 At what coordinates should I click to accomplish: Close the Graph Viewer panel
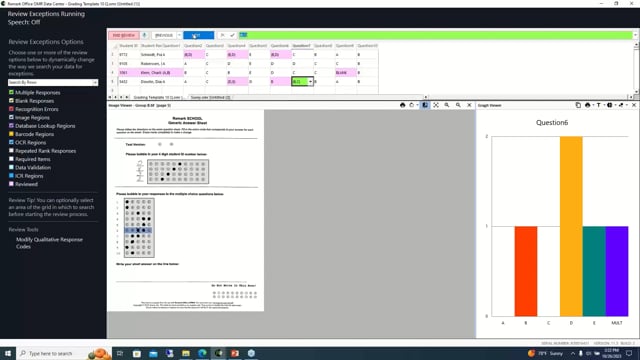(634, 105)
